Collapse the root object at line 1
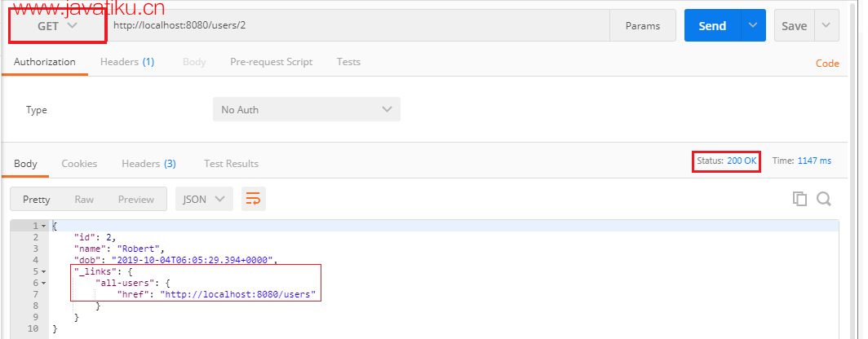 (x=43, y=227)
